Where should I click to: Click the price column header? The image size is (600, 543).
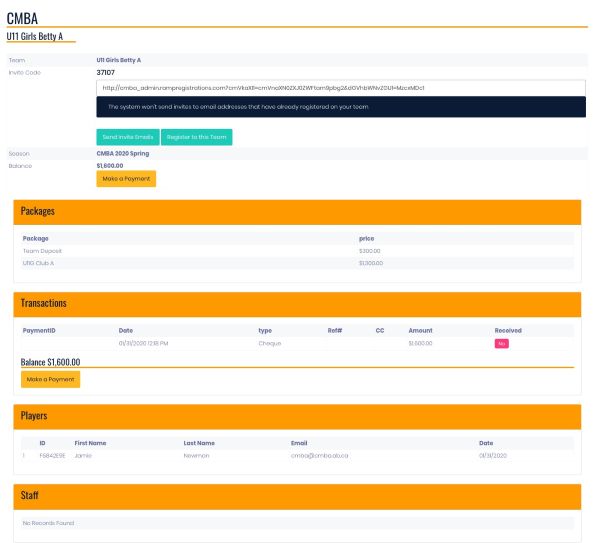[x=367, y=238]
